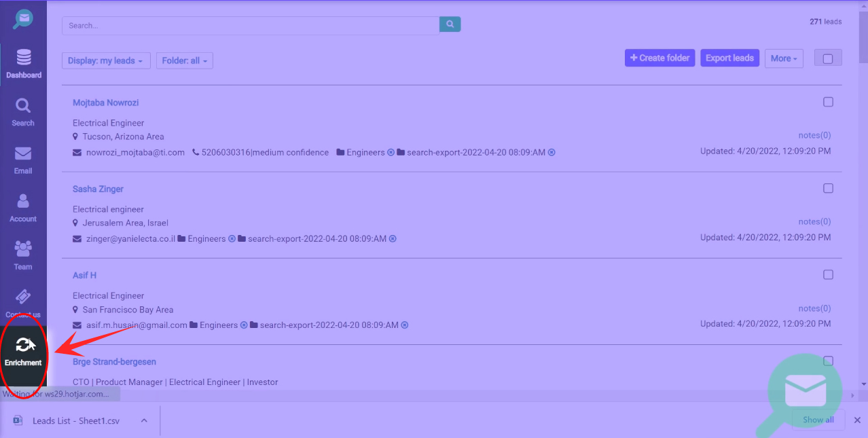Remove search-export folder tag from Asif H
The image size is (868, 438).
[405, 325]
